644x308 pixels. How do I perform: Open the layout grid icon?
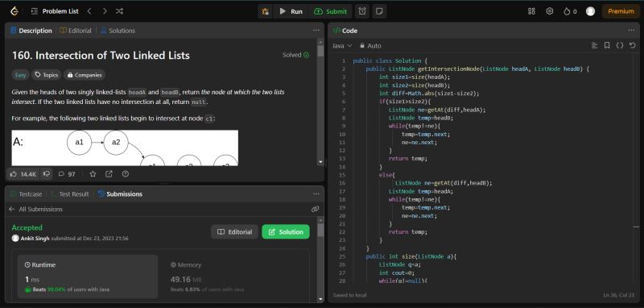[x=531, y=11]
